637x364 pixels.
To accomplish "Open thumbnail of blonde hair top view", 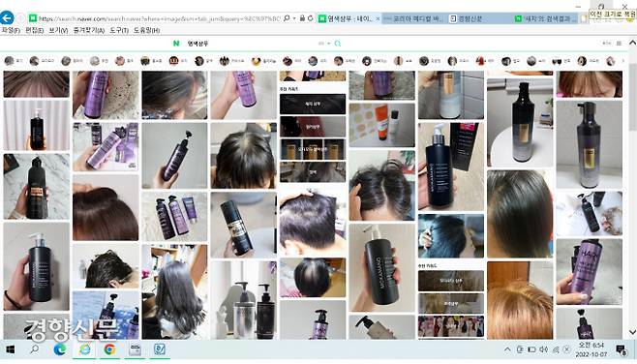I will (520, 300).
